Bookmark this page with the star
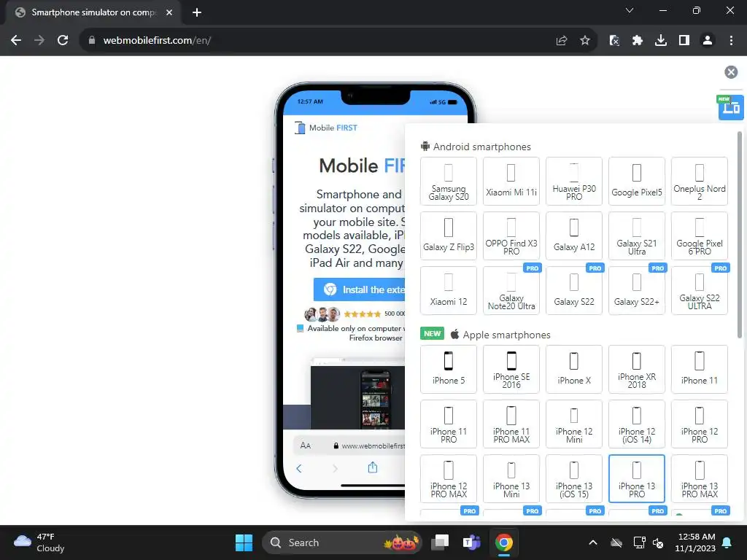The image size is (747, 560). (x=585, y=41)
